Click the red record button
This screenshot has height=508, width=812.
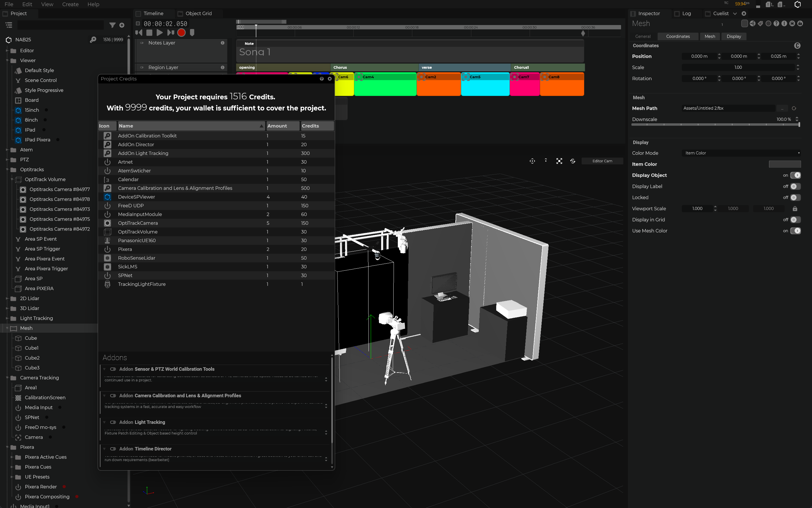pyautogui.click(x=181, y=32)
